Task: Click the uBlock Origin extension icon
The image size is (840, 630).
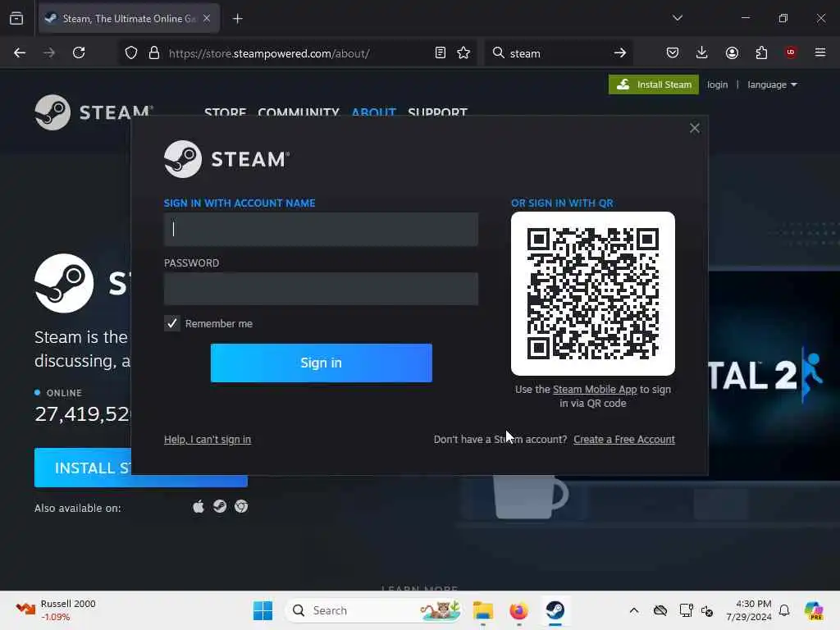Action: coord(791,52)
